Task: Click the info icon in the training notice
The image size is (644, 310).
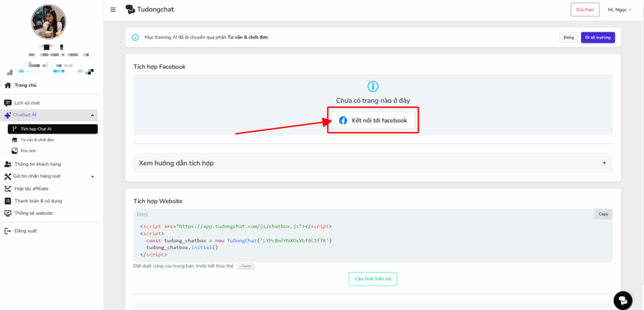Action: pyautogui.click(x=135, y=37)
